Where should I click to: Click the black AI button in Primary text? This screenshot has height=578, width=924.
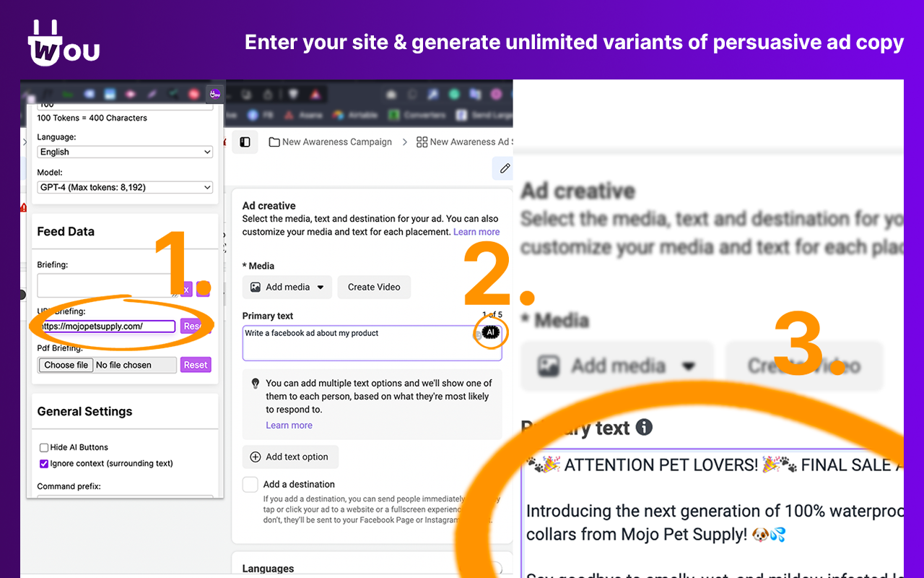click(x=491, y=332)
